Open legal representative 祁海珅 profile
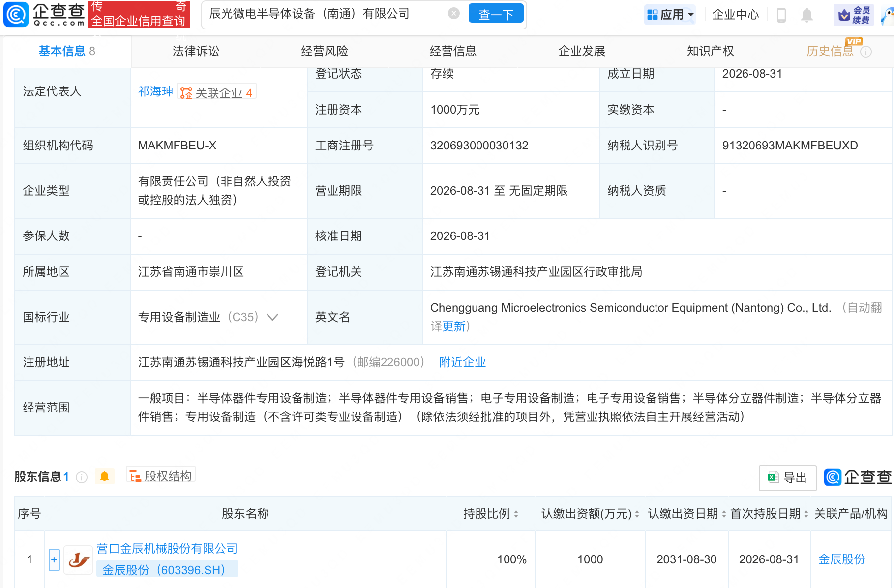This screenshot has height=588, width=894. pyautogui.click(x=155, y=91)
